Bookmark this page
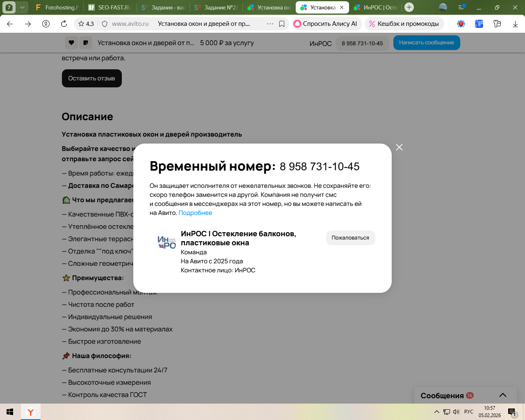Image resolution: width=525 pixels, height=420 pixels. [282, 24]
